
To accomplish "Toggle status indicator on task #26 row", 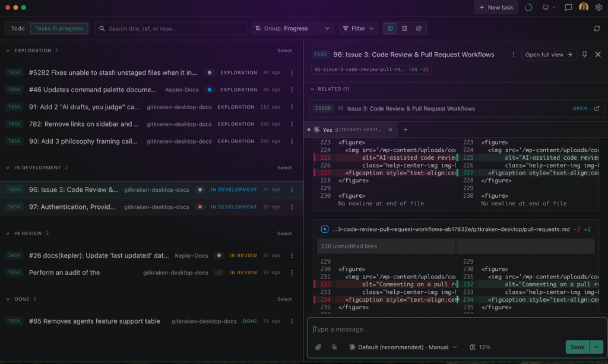I will tap(219, 255).
